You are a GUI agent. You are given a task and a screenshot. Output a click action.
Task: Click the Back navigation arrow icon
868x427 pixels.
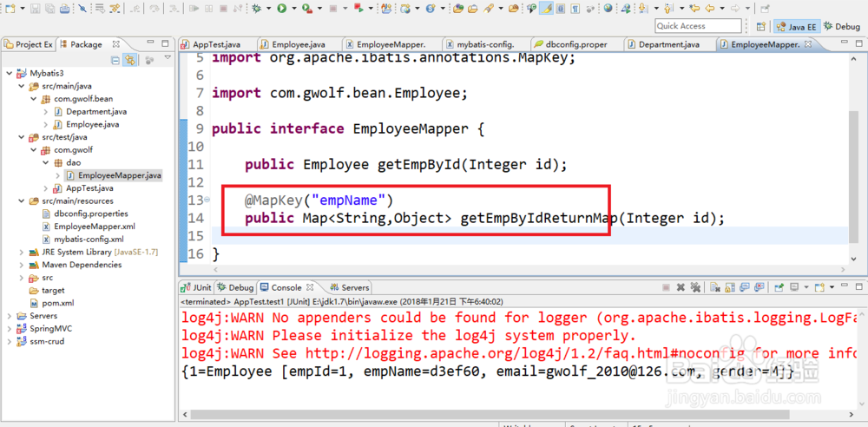pos(709,9)
